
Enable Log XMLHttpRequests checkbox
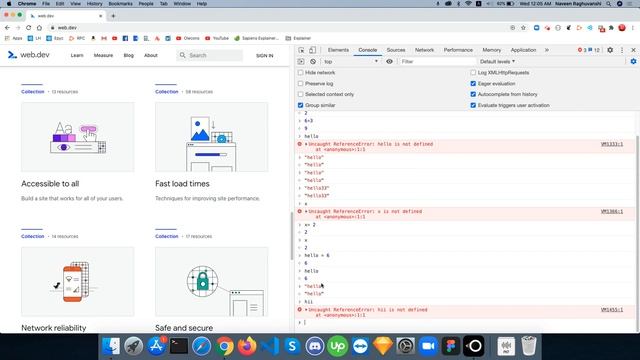[x=473, y=73]
